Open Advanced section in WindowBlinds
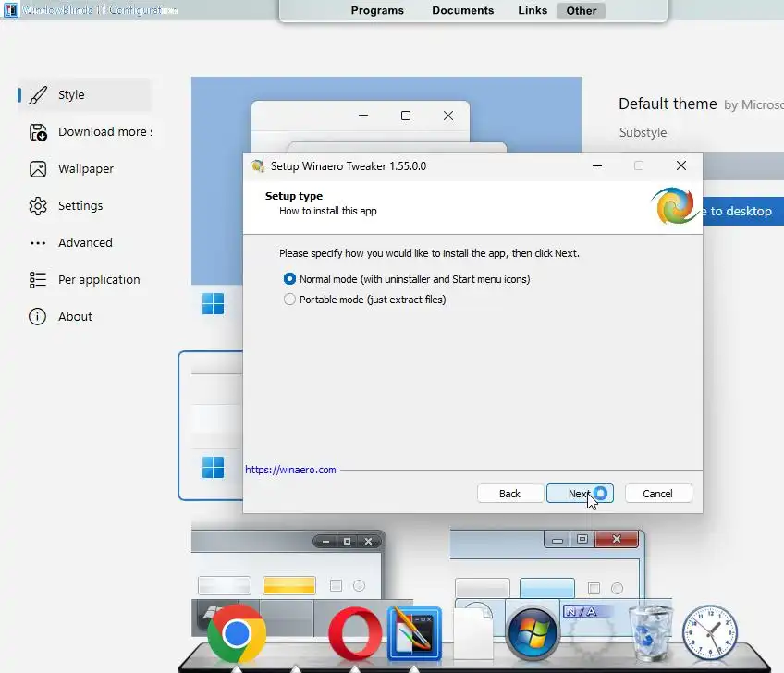Viewport: 784px width, 673px height. [x=85, y=243]
